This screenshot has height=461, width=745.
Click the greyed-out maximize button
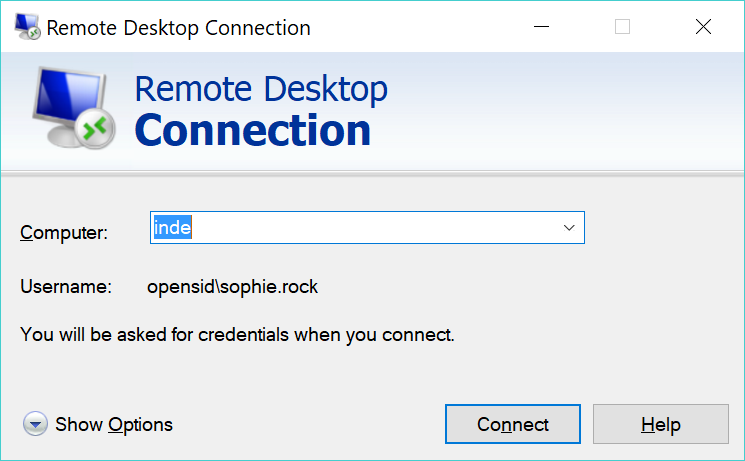click(622, 27)
